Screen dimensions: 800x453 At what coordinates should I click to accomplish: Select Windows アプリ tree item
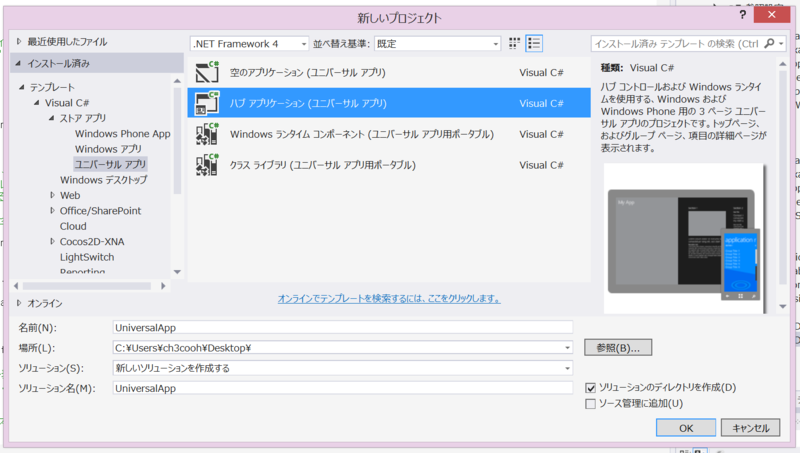tap(108, 149)
